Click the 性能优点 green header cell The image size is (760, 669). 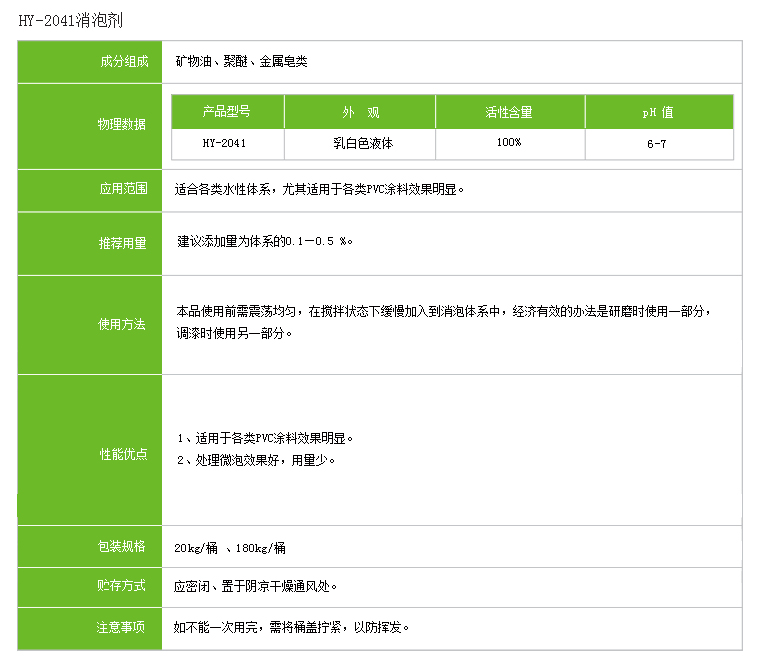122,454
